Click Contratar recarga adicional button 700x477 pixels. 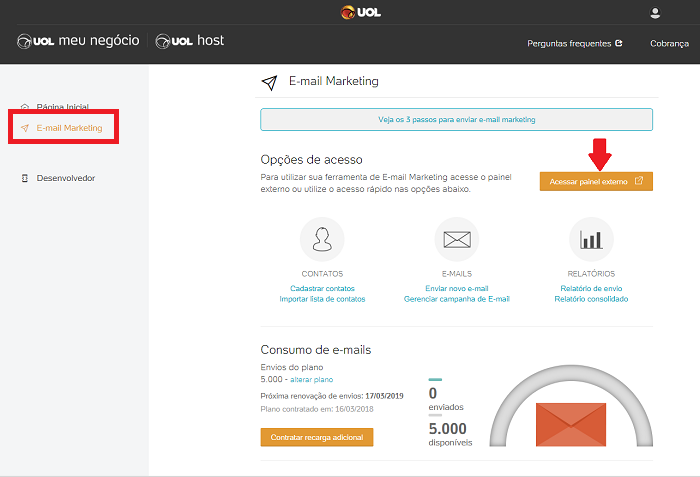pyautogui.click(x=317, y=437)
